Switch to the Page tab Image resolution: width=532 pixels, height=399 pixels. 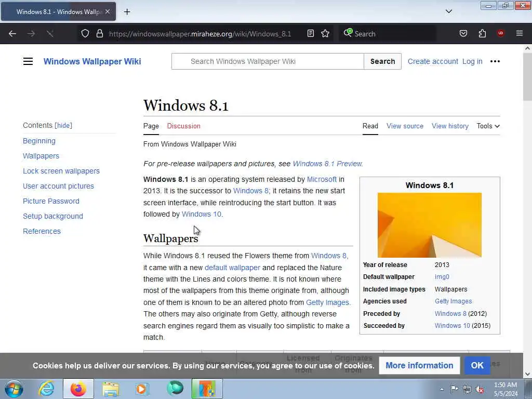[x=151, y=126]
